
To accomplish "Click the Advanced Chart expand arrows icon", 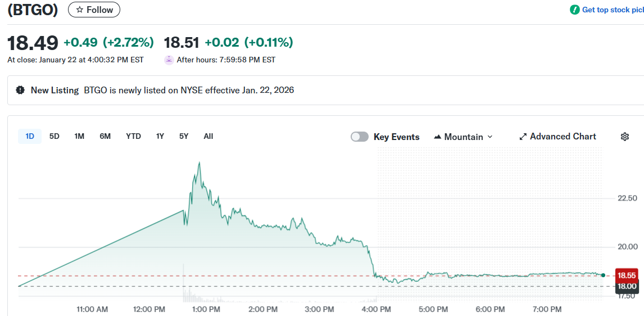I will (523, 137).
